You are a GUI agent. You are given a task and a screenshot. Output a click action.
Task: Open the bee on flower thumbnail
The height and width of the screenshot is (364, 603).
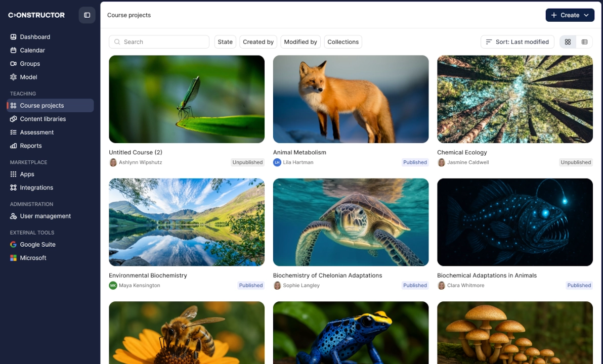(x=187, y=333)
